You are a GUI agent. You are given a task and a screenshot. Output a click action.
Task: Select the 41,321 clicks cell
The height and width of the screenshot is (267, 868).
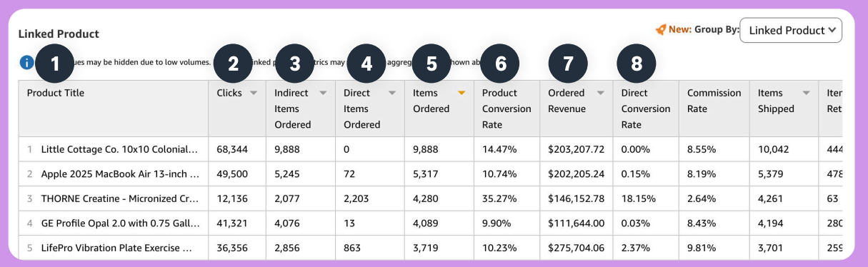(236, 223)
